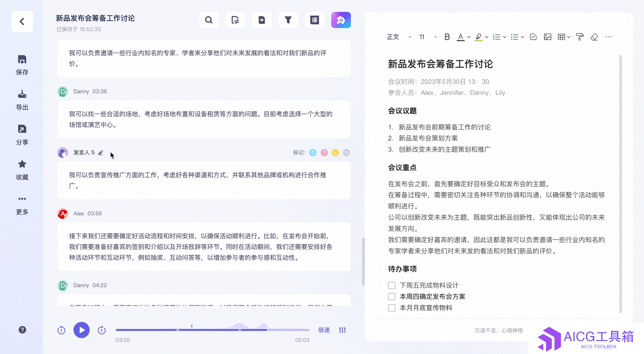Click Danny's avatar at 03:36

pyautogui.click(x=63, y=92)
